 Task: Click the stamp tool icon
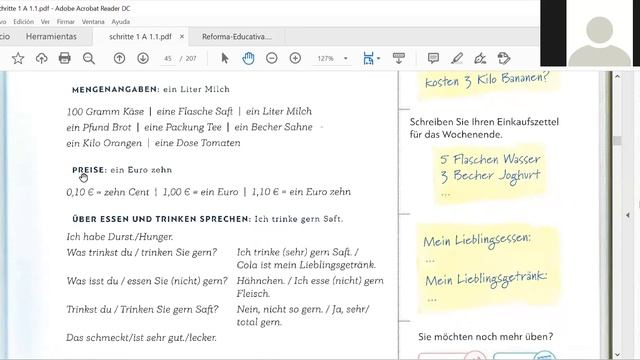(504, 58)
